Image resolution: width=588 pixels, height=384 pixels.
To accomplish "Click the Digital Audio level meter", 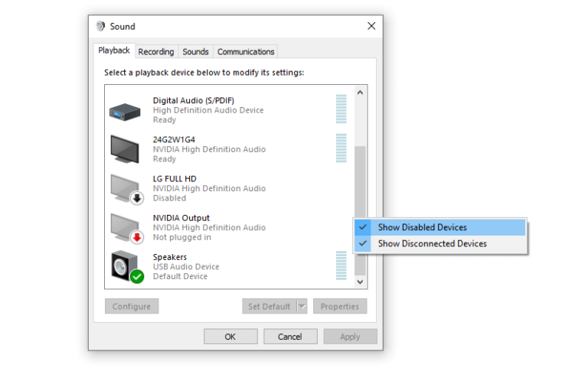I will pos(341,109).
